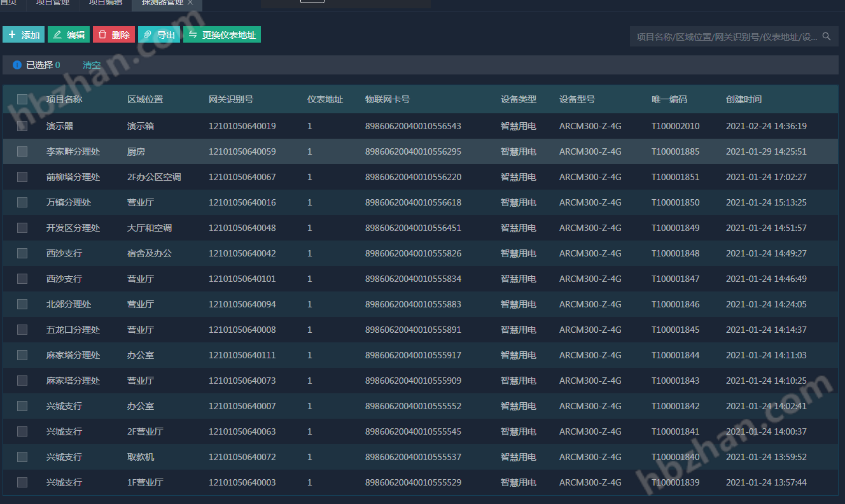Focus the project name search input field
The image size is (845, 504).
pos(725,37)
